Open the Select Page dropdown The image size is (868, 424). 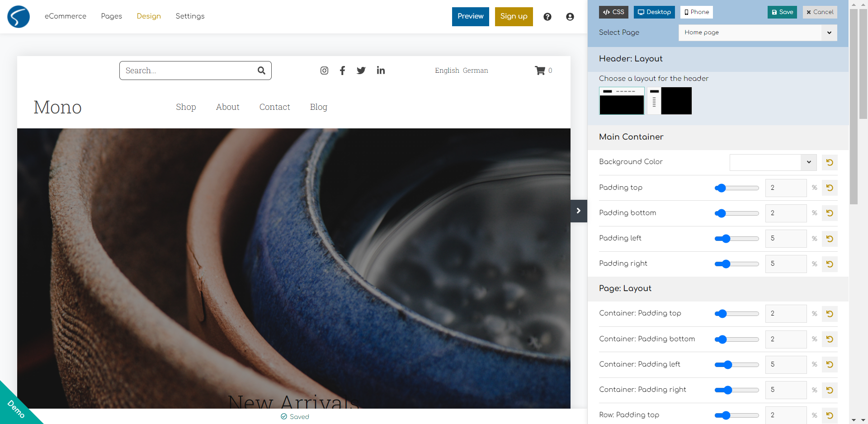pyautogui.click(x=758, y=33)
